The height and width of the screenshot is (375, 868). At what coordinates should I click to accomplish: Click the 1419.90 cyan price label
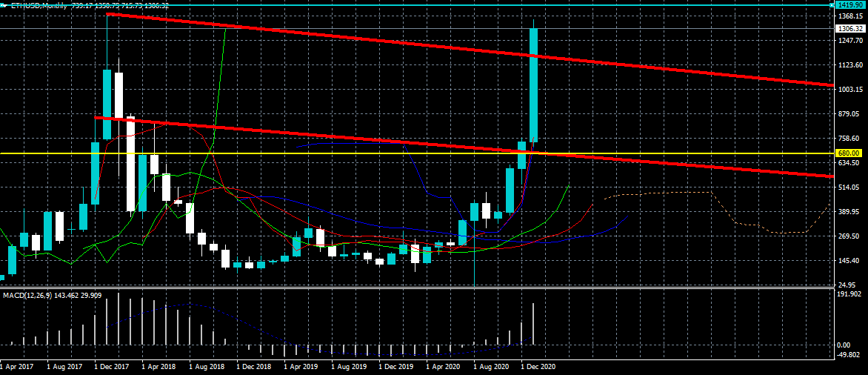click(849, 4)
